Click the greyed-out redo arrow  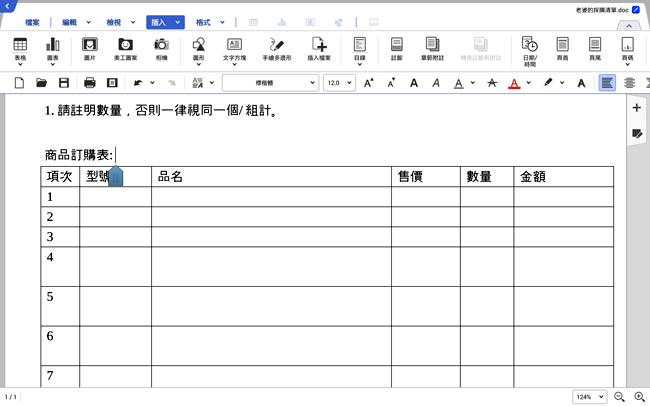[171, 83]
